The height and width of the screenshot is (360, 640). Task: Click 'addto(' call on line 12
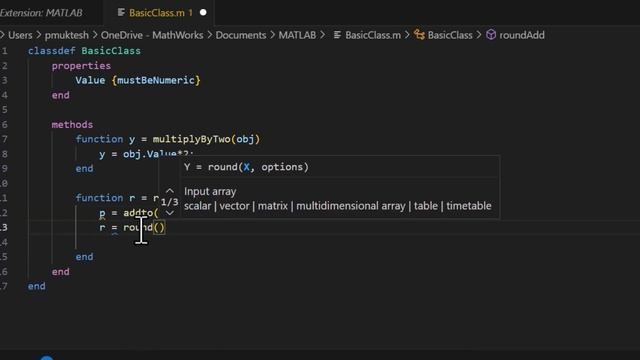[141, 213]
